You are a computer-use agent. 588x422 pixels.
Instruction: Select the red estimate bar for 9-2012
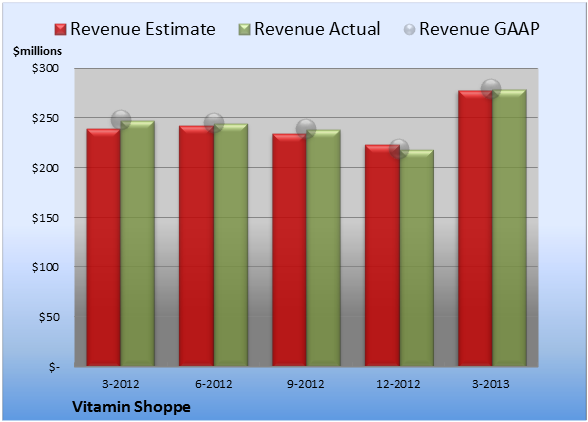289,250
